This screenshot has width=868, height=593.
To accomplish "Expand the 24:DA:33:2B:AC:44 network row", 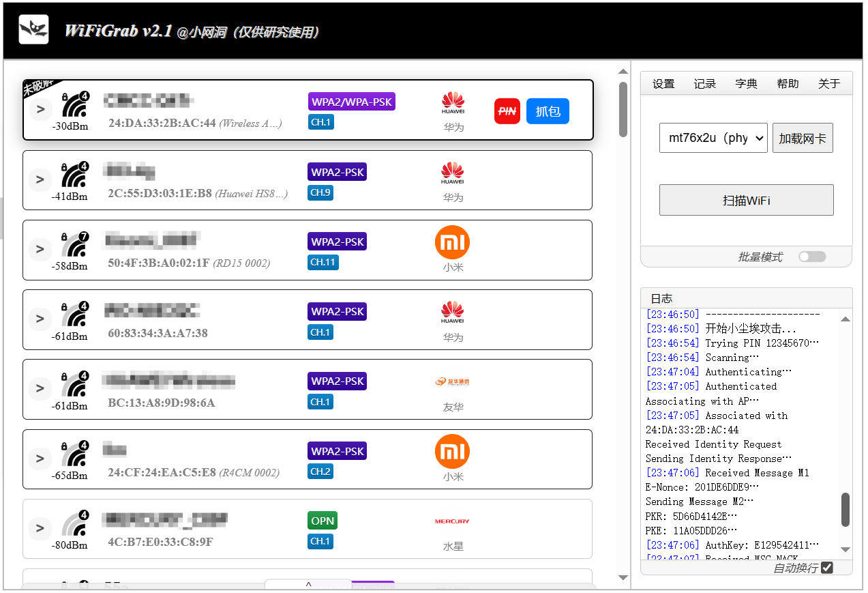I will [40, 109].
